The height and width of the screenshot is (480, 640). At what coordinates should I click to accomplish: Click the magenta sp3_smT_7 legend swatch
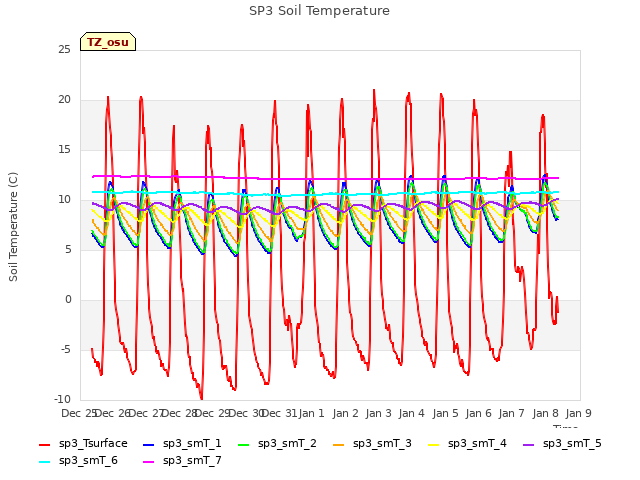coord(149,462)
